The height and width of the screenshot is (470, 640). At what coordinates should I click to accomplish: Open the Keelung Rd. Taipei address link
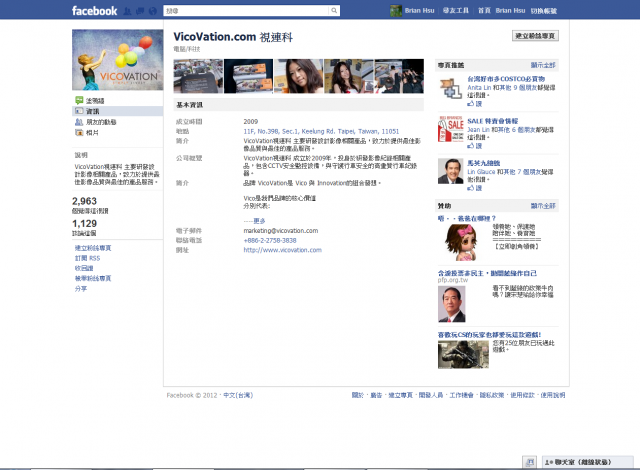(x=321, y=131)
